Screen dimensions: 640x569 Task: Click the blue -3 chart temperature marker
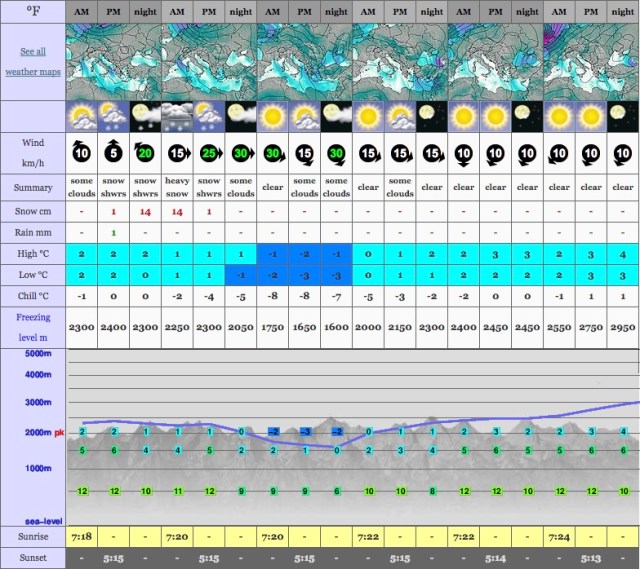click(x=305, y=431)
